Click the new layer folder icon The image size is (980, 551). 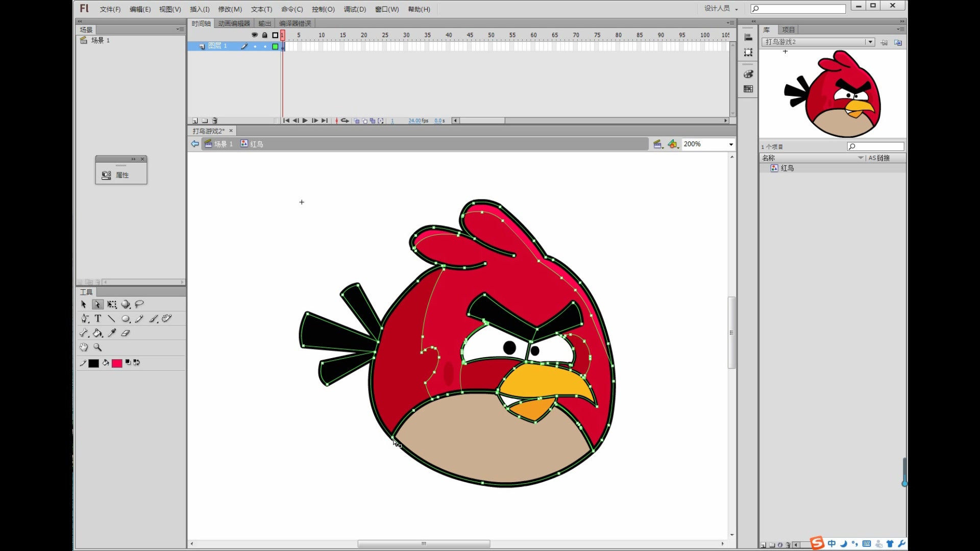click(205, 121)
